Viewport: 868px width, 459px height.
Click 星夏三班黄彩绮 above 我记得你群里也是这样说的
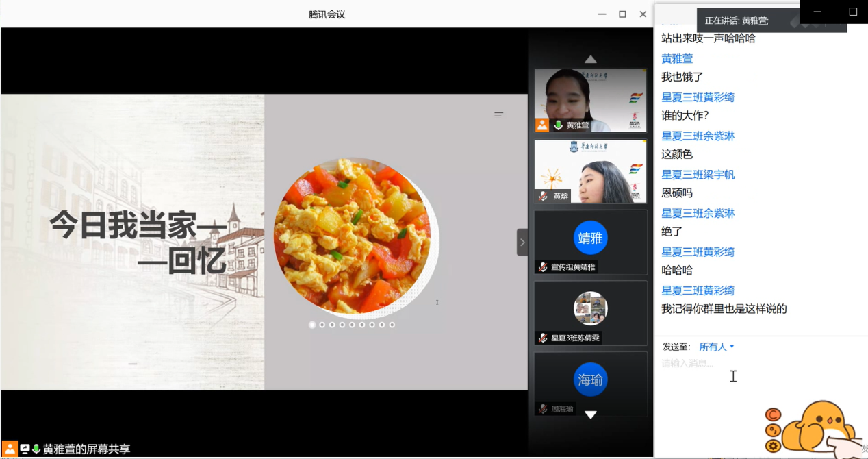pos(698,290)
